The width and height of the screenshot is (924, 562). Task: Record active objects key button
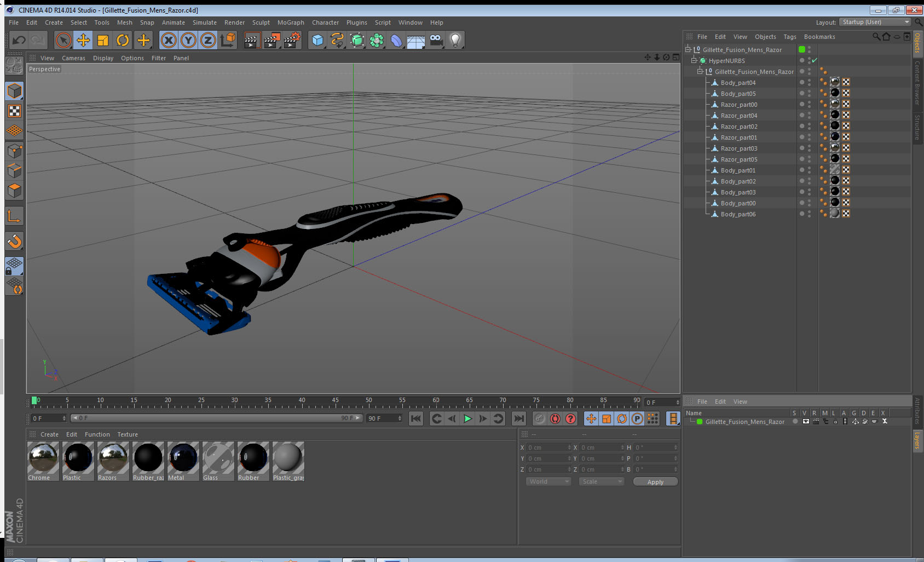[x=540, y=418]
